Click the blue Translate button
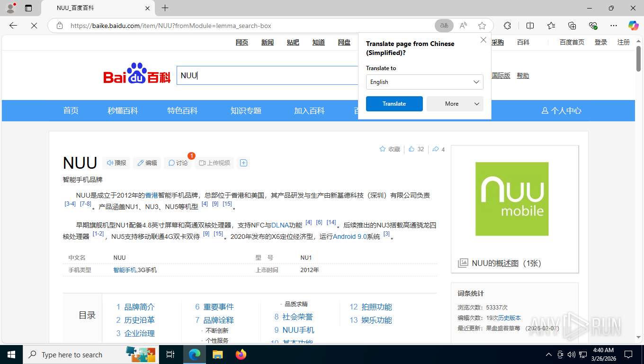The image size is (644, 364). 394,104
